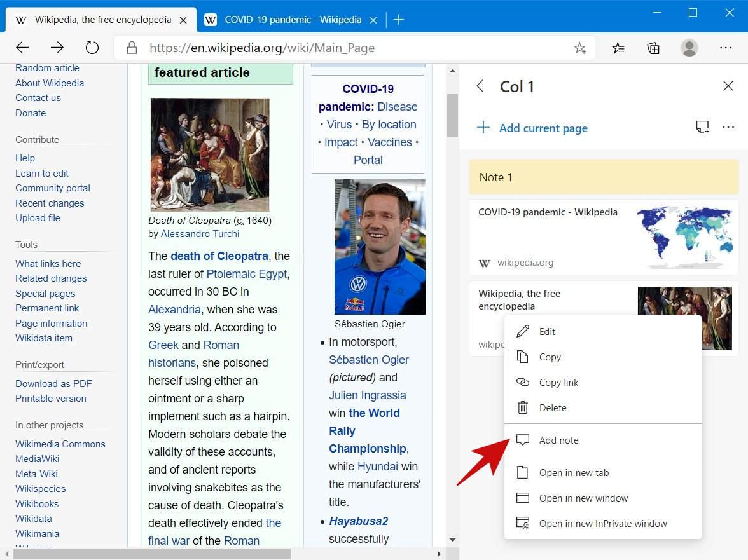Click the lock icon in the address bar
The height and width of the screenshot is (560, 748).
point(132,48)
